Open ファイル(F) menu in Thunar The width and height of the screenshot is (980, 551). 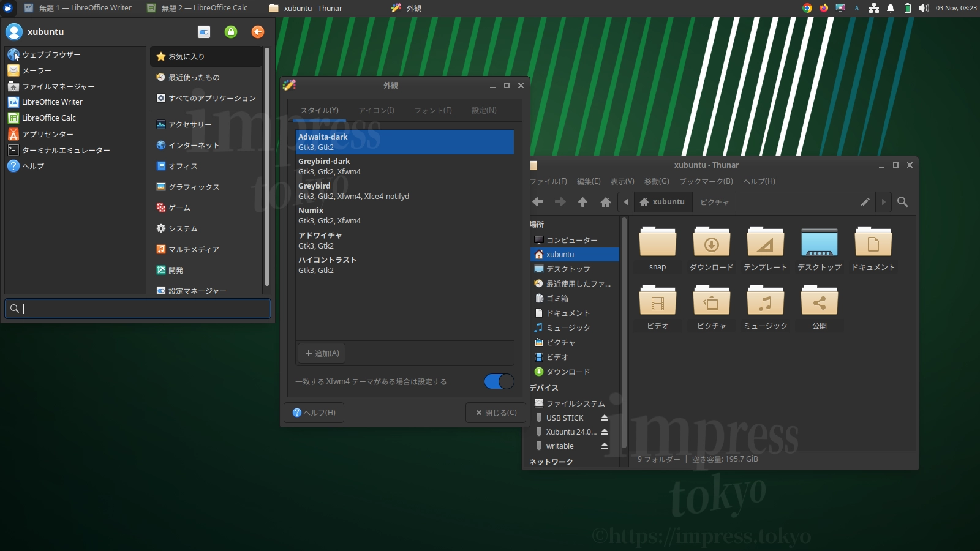coord(548,181)
